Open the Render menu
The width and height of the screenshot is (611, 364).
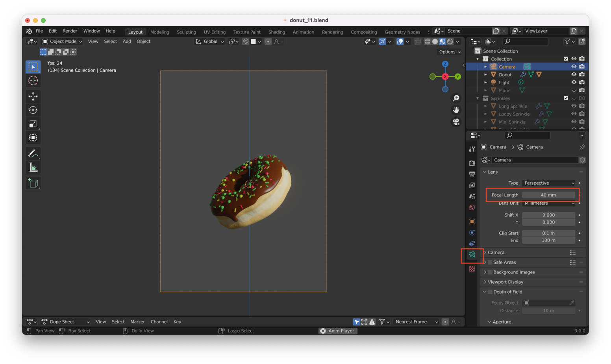(70, 31)
